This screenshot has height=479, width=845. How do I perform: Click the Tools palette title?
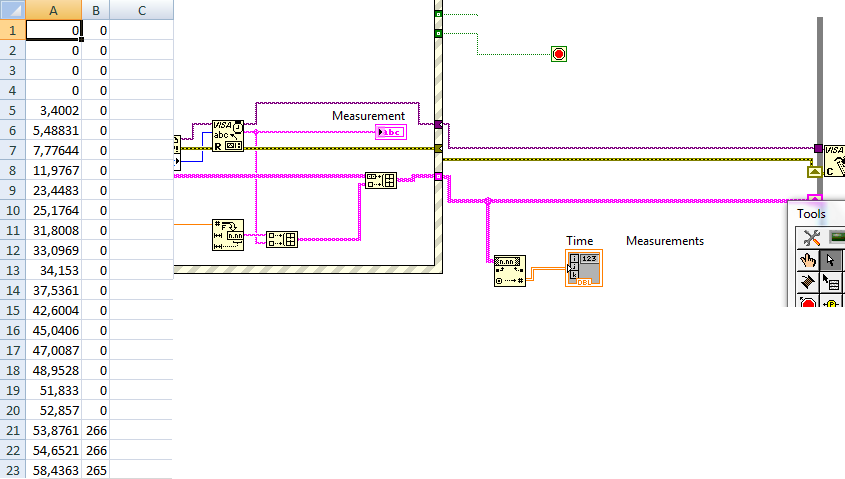pyautogui.click(x=811, y=214)
